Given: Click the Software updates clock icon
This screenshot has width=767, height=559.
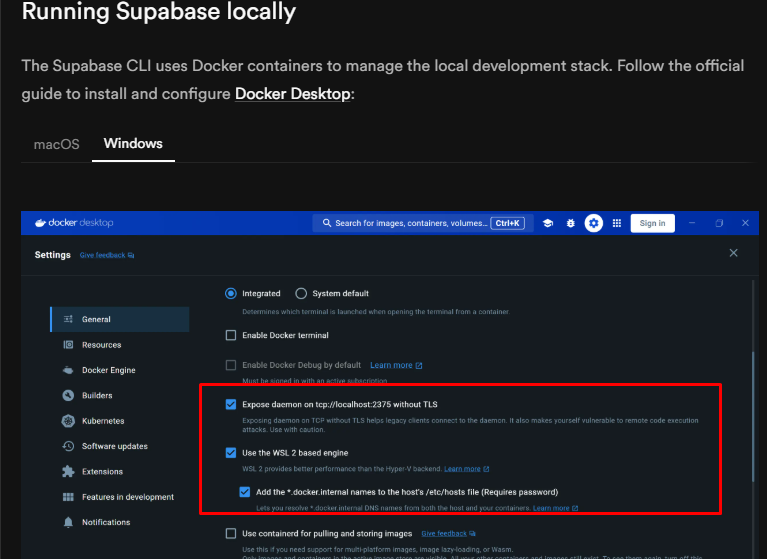Looking at the screenshot, I should tap(68, 446).
